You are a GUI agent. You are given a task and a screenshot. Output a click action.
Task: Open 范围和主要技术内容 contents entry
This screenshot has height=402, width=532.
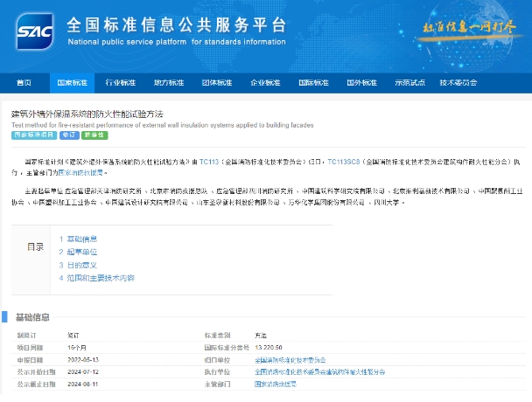tap(100, 278)
